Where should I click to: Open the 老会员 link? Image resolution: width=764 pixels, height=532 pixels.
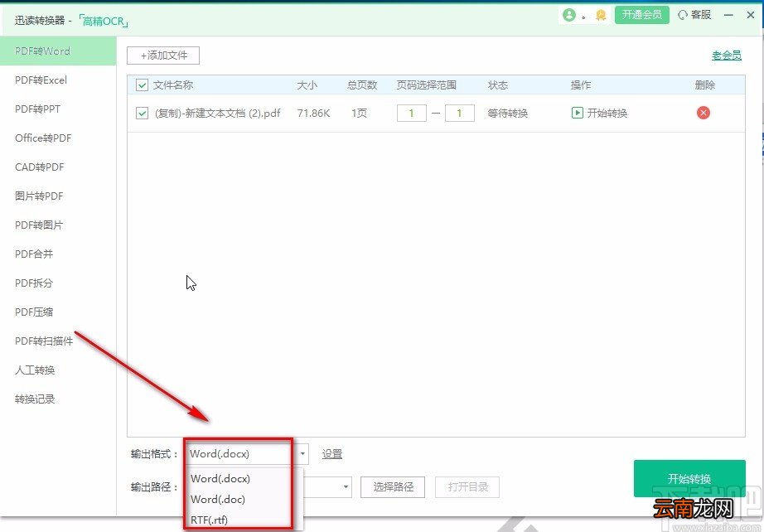coord(727,56)
